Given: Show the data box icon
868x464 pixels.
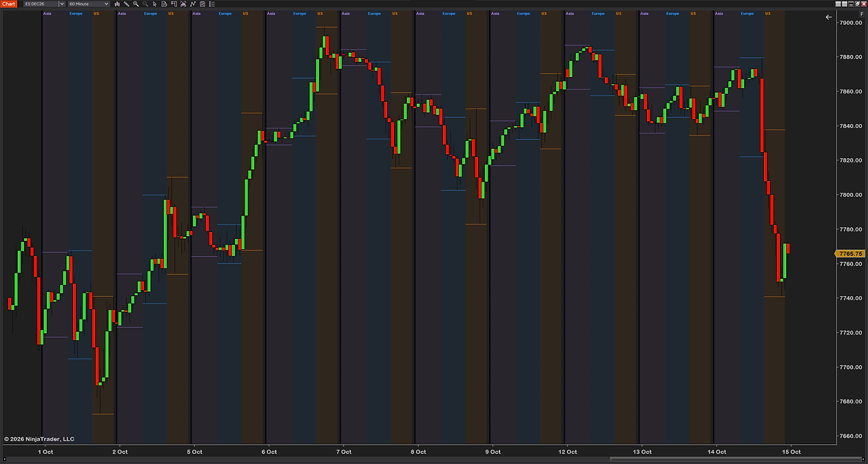Looking at the screenshot, I should click(x=164, y=4).
